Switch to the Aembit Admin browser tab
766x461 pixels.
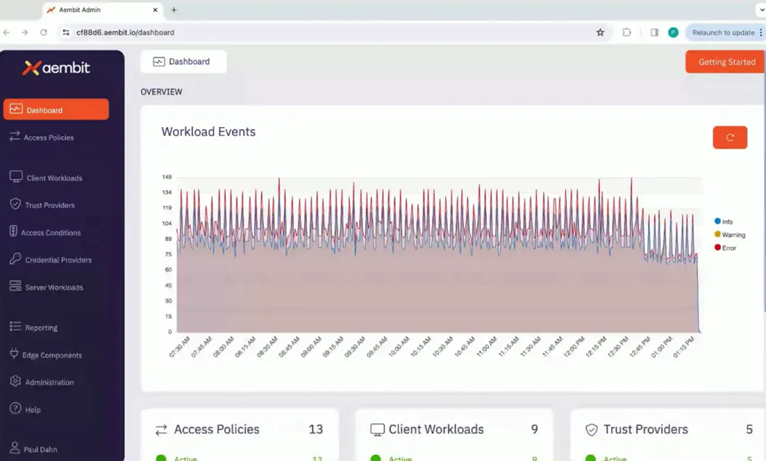[102, 10]
